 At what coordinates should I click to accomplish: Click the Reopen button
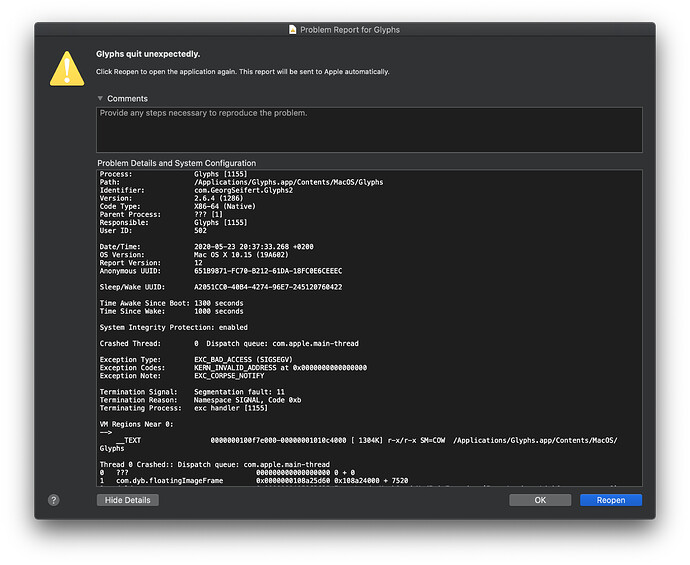click(610, 500)
